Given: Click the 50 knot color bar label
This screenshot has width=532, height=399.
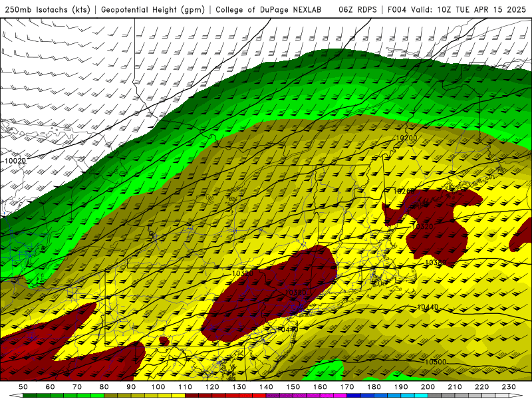Looking at the screenshot, I should (x=23, y=387).
